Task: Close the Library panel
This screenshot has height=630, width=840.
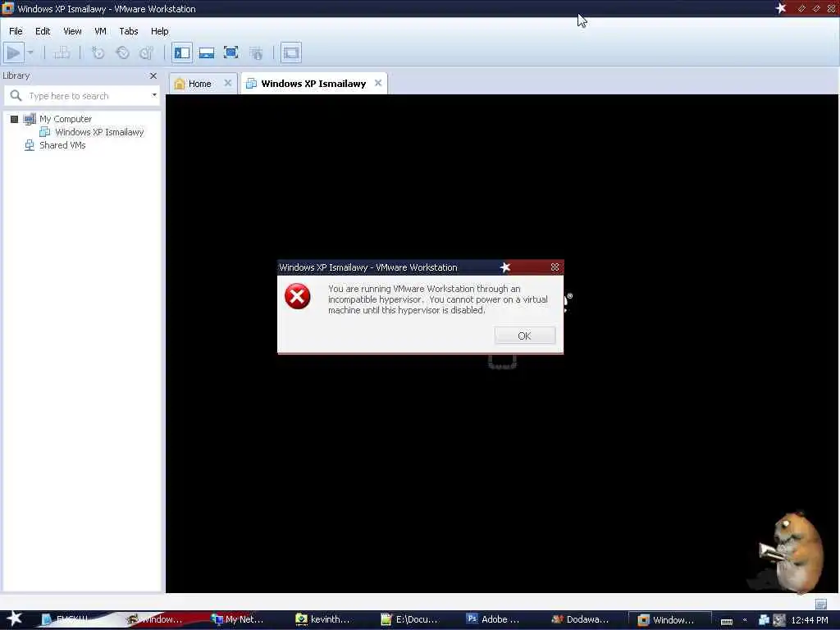Action: [153, 76]
